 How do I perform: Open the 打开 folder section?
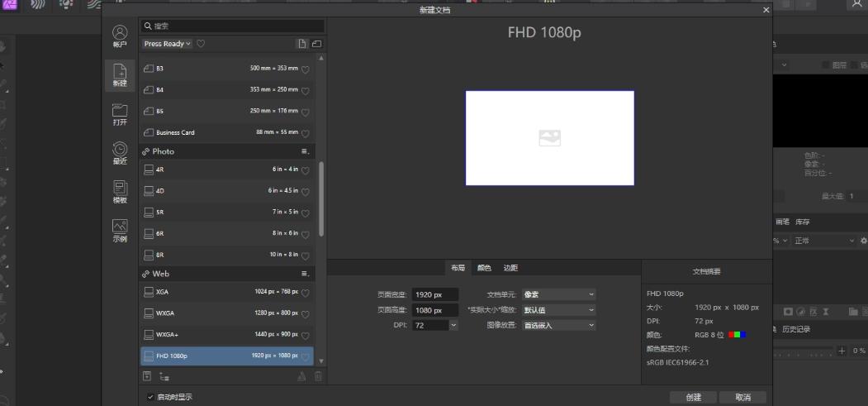[x=120, y=115]
